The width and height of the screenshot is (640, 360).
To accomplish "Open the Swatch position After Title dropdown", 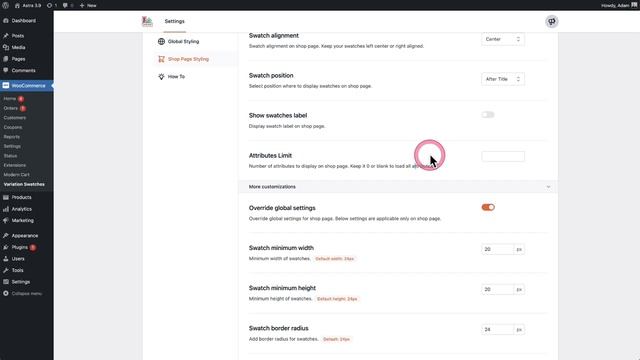I will (x=503, y=79).
